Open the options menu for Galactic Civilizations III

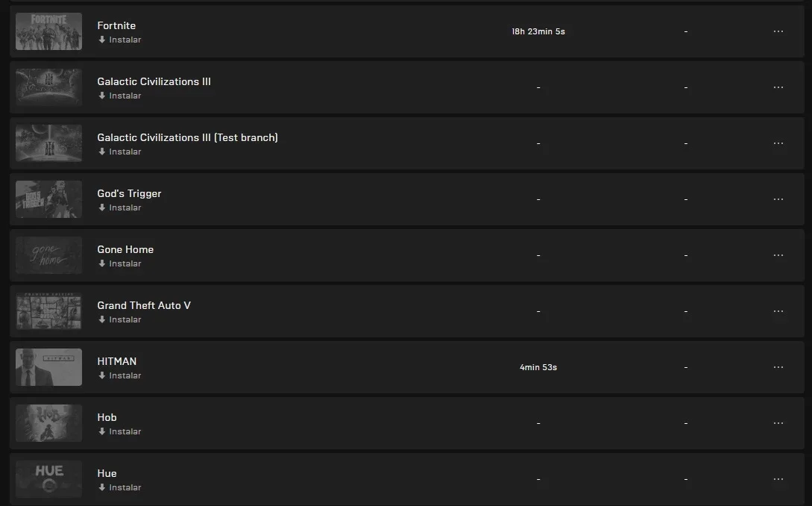[x=778, y=87]
